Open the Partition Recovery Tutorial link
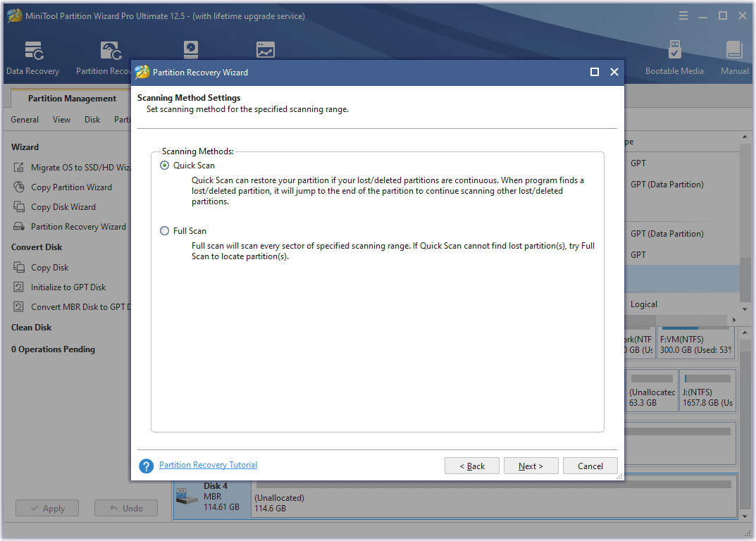This screenshot has height=541, width=756. [209, 465]
